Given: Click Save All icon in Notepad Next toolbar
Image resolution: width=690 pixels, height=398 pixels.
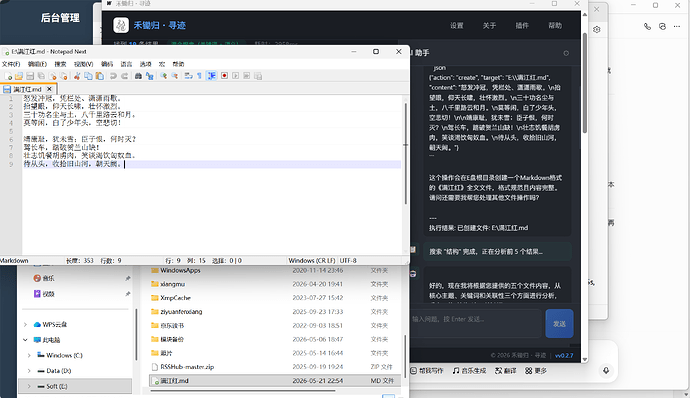Looking at the screenshot, I should pyautogui.click(x=41, y=76).
